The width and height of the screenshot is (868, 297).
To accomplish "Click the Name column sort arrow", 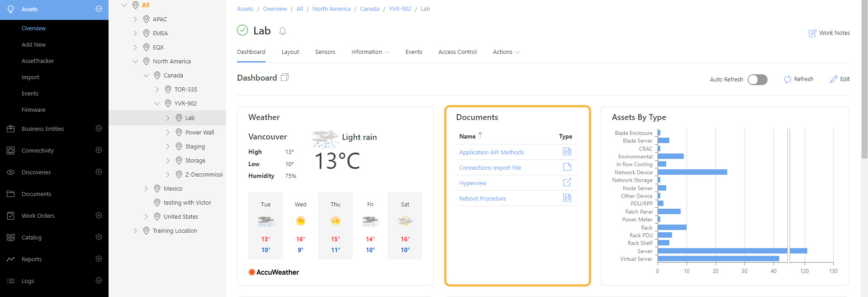I will pyautogui.click(x=480, y=135).
